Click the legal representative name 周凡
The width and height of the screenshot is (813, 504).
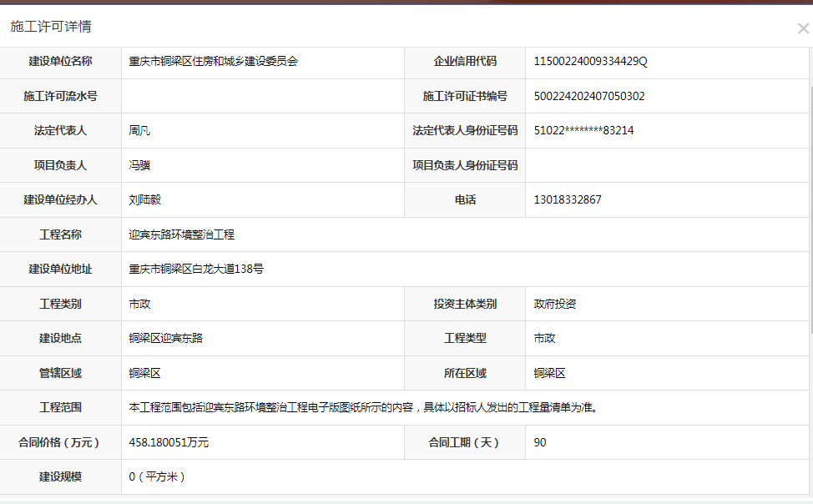pos(139,130)
